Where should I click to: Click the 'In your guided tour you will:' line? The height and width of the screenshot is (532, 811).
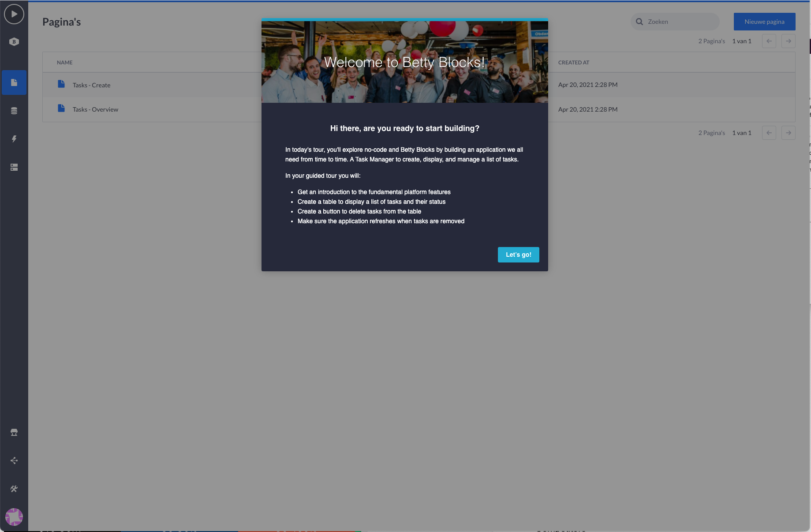click(323, 176)
